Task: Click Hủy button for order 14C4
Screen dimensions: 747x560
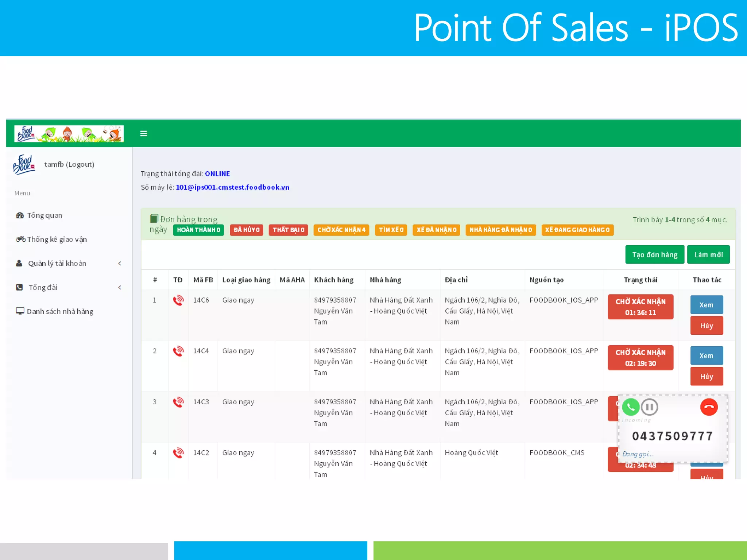Action: 707,377
